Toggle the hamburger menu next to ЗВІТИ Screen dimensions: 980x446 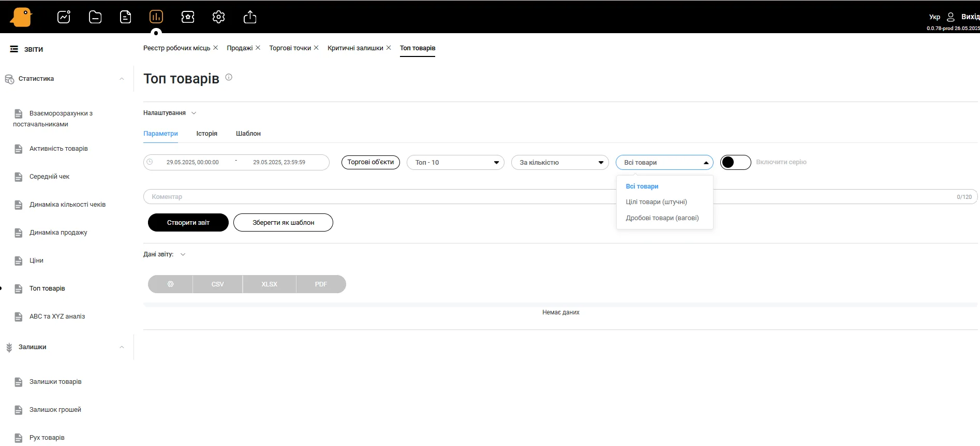pos(14,49)
